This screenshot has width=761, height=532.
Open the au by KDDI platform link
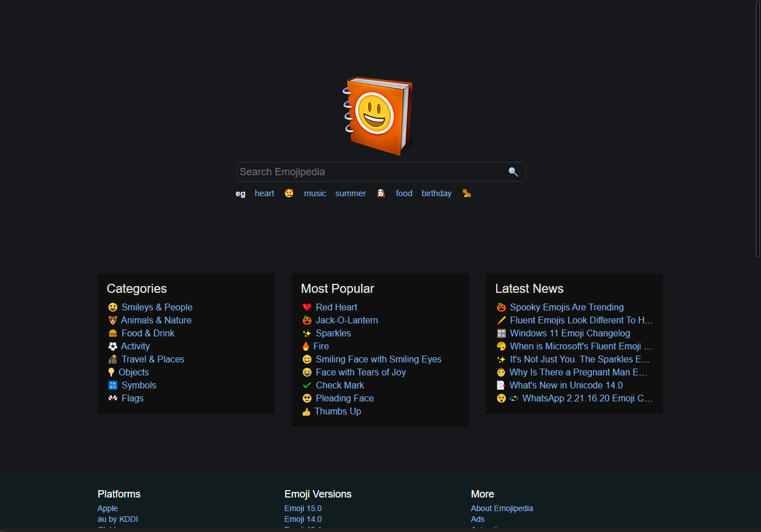(x=118, y=519)
